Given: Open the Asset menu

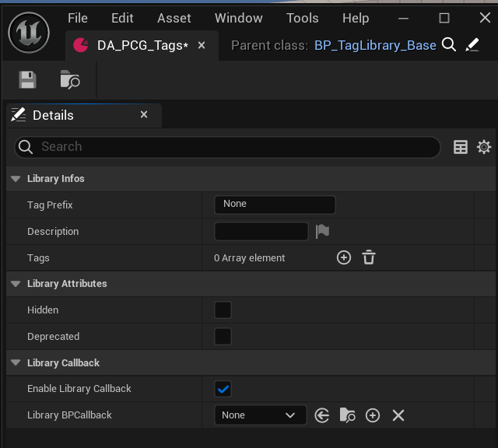Looking at the screenshot, I should coord(174,18).
